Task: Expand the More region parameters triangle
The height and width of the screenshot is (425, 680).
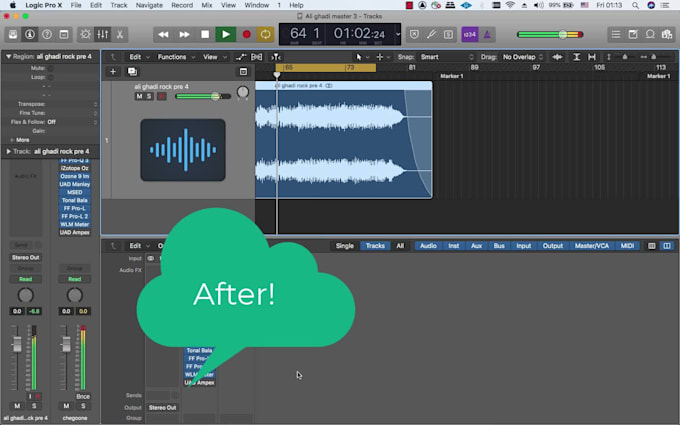Action: pyautogui.click(x=12, y=140)
